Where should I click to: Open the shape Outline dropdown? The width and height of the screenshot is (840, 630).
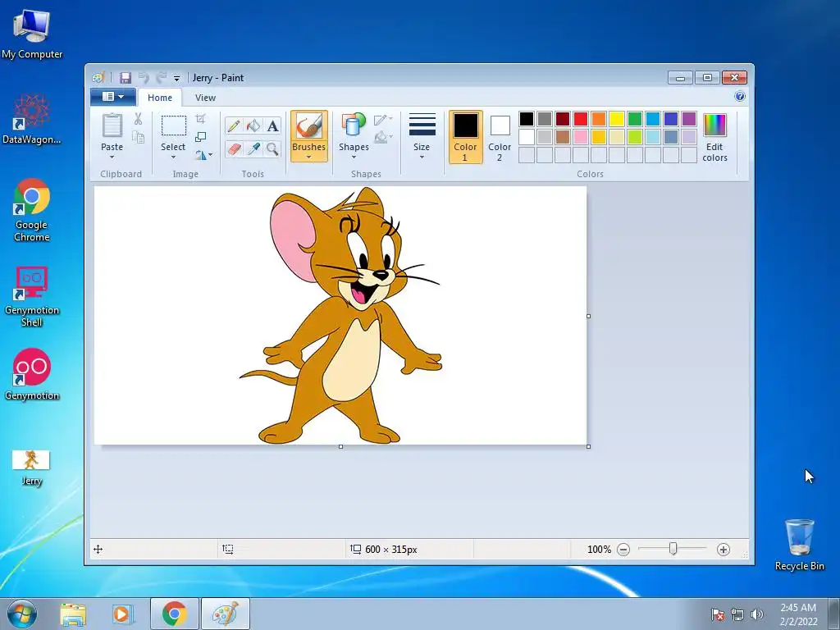pyautogui.click(x=383, y=120)
